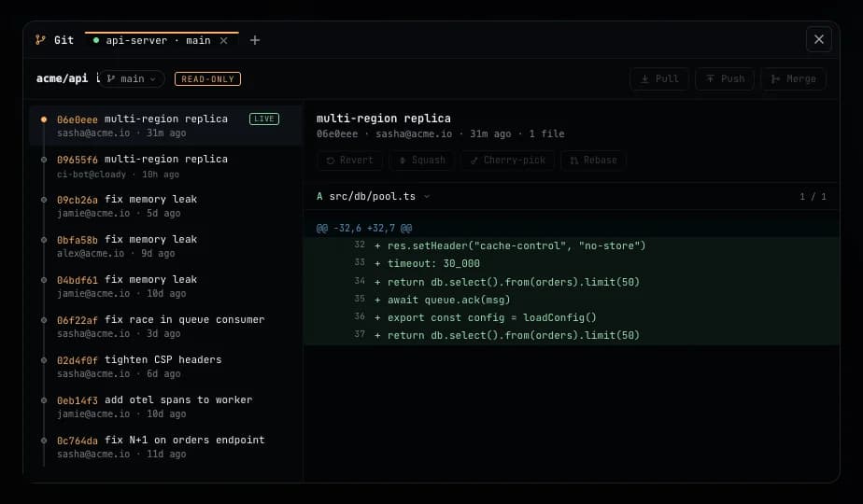Click the graph node dot for 06f22af
Viewport: 863px width, 504px height.
[44, 320]
